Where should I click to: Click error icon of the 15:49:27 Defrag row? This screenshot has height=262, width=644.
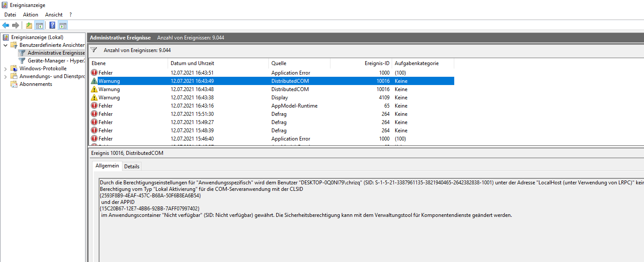94,122
